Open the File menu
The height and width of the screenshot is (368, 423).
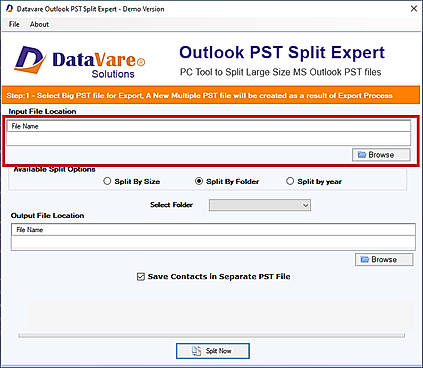(14, 24)
